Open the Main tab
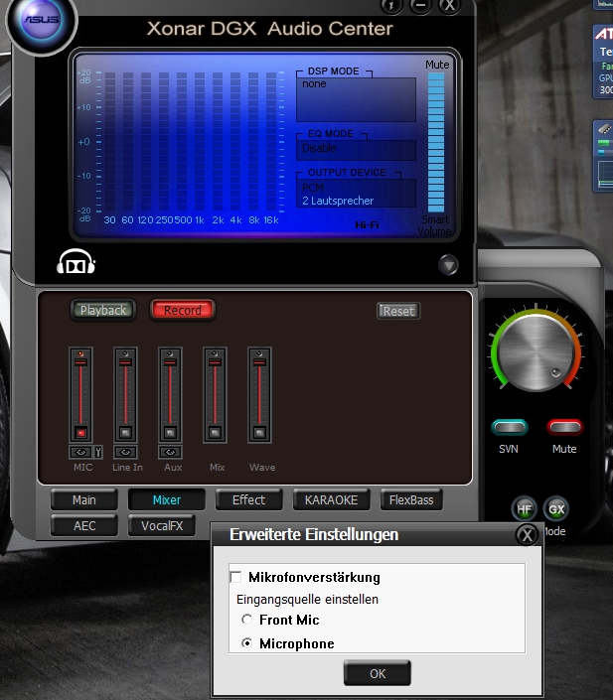613x700 pixels. [84, 500]
